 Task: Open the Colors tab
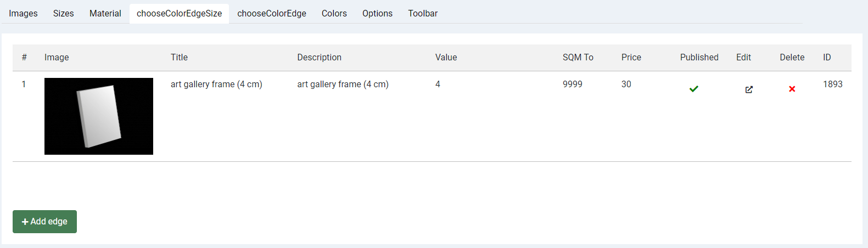tap(334, 13)
